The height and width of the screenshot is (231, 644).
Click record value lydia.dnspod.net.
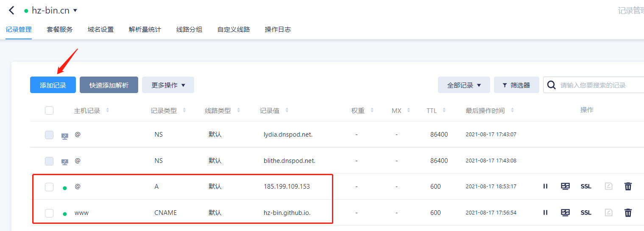[x=288, y=135]
